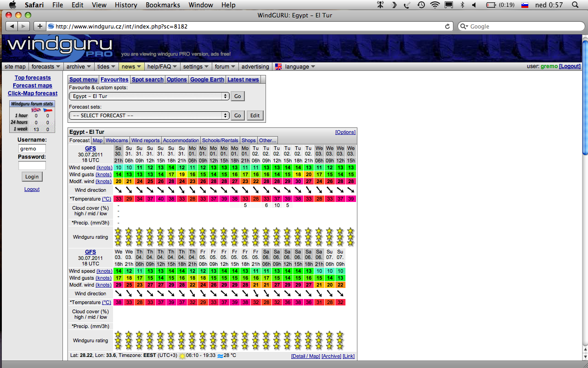Click Go beside Favourite & custom spots
The image size is (588, 368).
[x=237, y=96]
